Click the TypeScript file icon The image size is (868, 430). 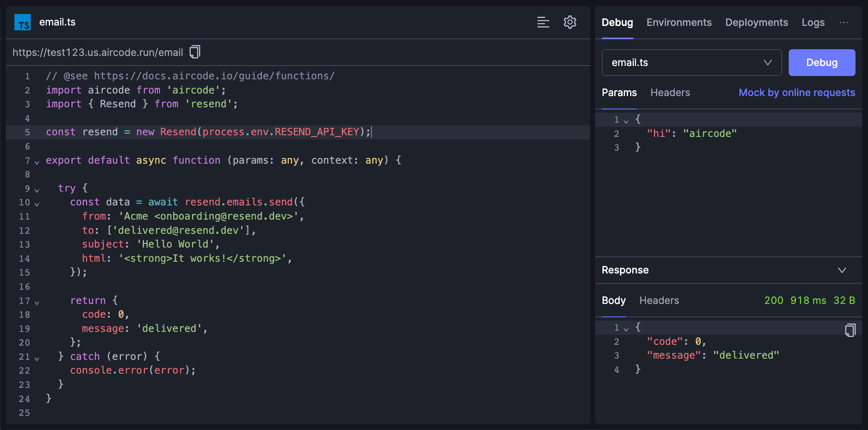pos(23,22)
